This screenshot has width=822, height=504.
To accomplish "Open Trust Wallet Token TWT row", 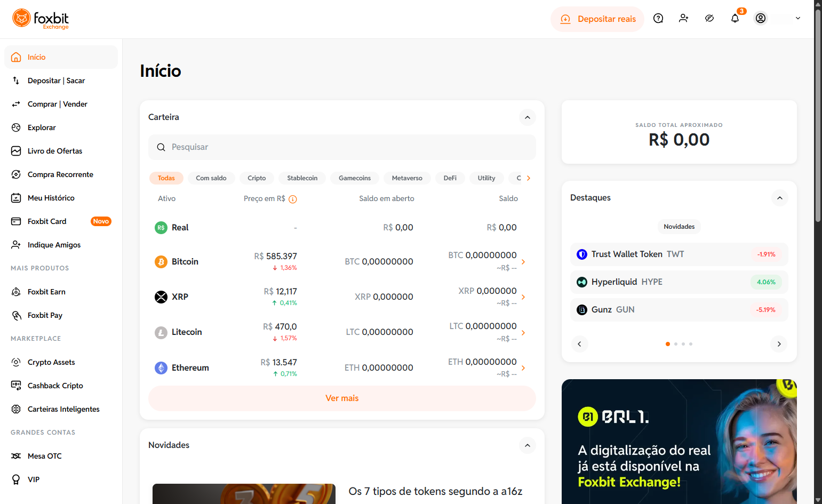I will (679, 254).
